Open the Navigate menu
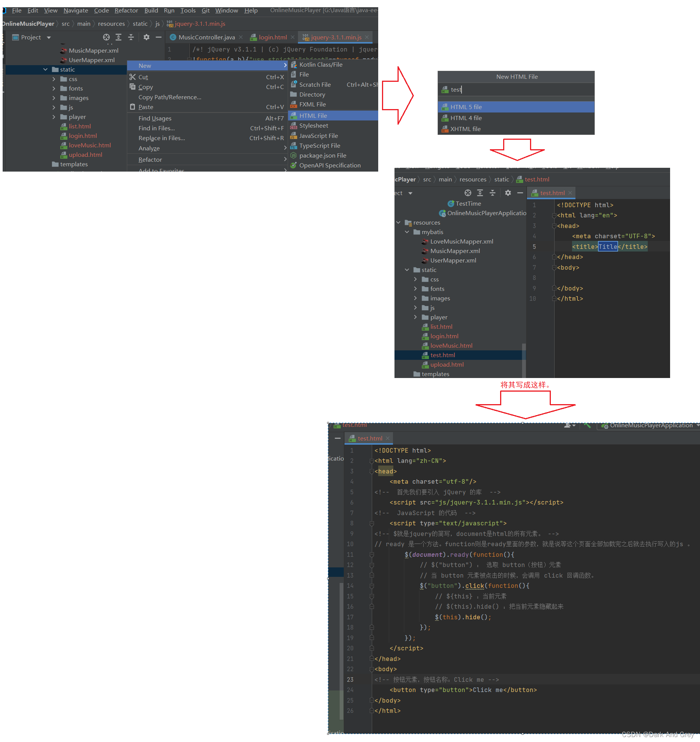This screenshot has height=742, width=700. [76, 10]
